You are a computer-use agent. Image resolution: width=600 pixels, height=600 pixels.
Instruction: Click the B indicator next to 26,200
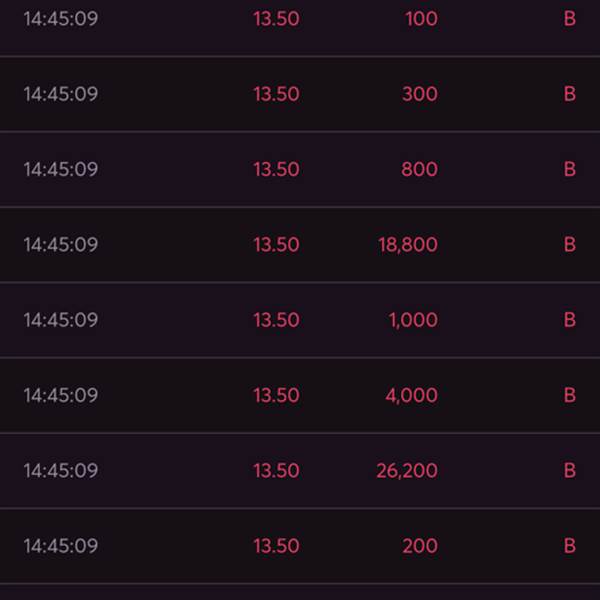[570, 470]
